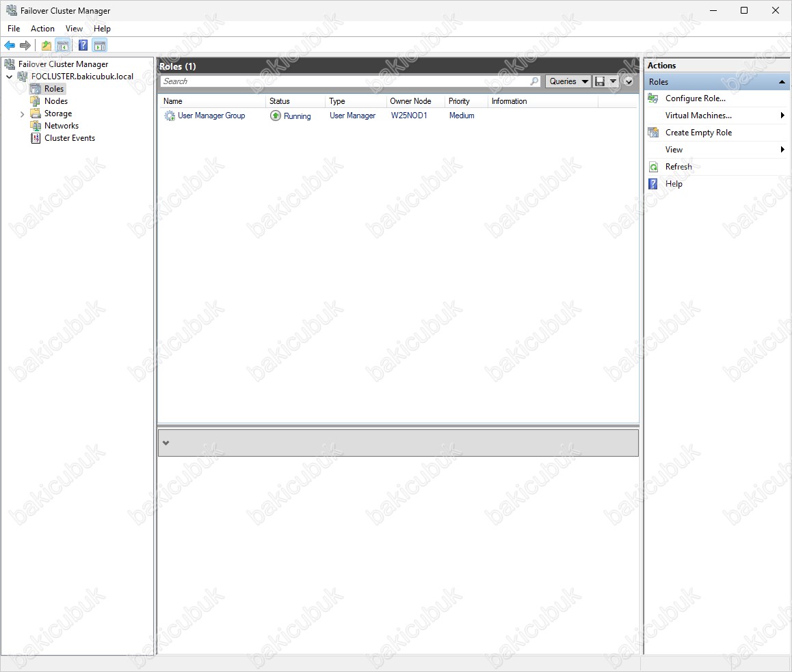The image size is (792, 672).
Task: Open the View submenu in Actions
Action: [x=674, y=150]
